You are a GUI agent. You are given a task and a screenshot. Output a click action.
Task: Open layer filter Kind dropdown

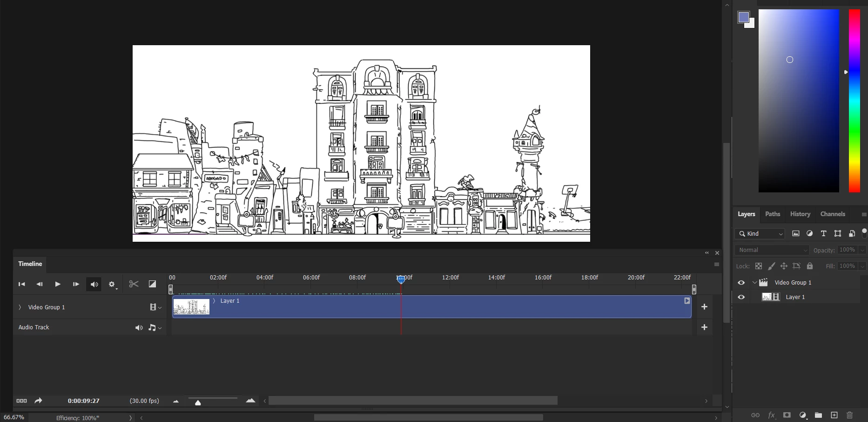click(x=760, y=234)
